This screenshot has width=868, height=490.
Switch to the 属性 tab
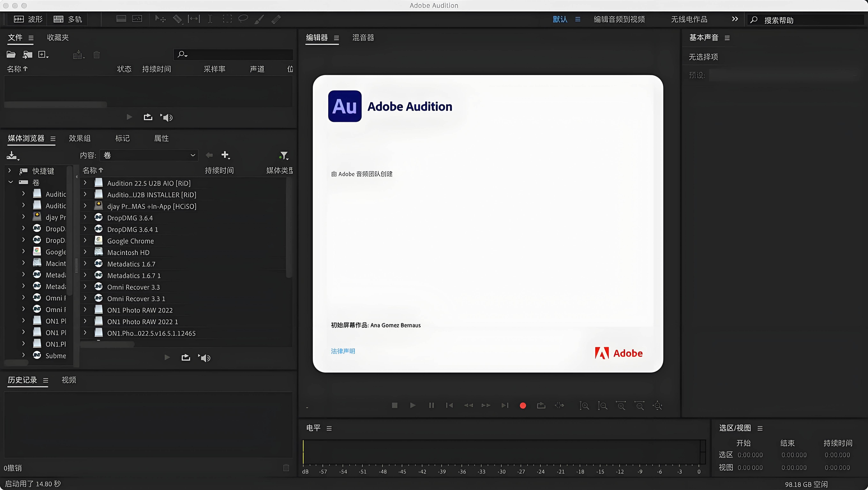pos(161,138)
